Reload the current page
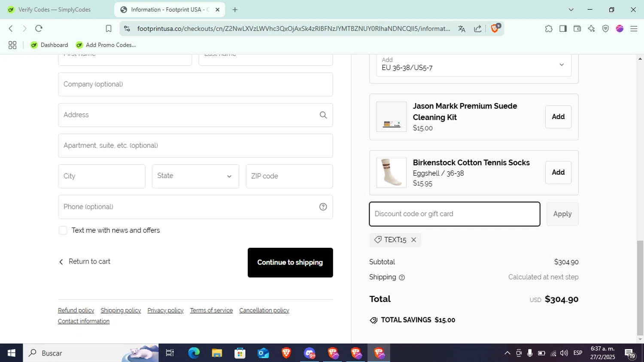Image resolution: width=644 pixels, height=362 pixels. [39, 29]
